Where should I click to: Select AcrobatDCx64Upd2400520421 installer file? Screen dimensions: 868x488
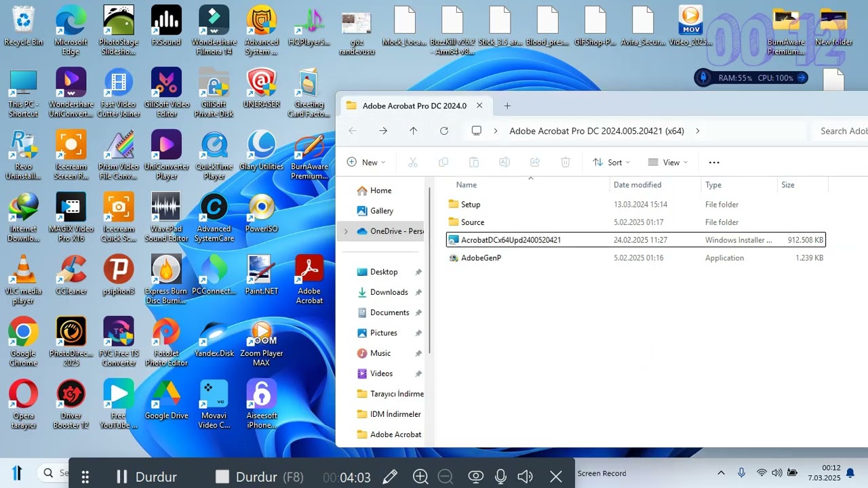(x=635, y=240)
